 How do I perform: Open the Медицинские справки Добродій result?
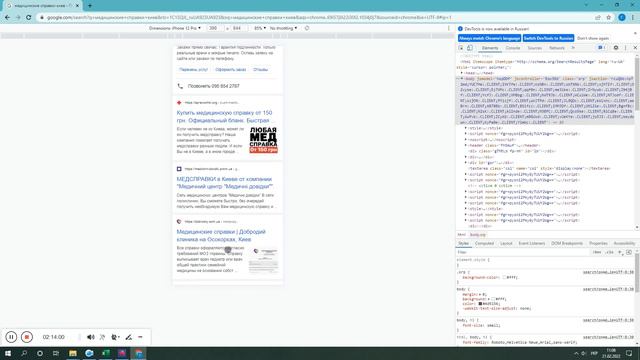point(221,236)
